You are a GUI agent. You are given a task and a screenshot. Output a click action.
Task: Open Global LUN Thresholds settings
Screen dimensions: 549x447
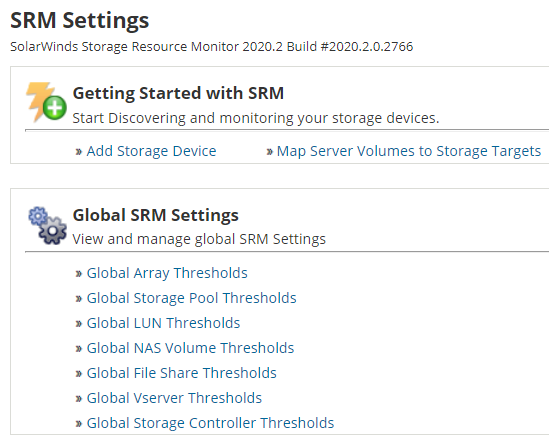[163, 323]
